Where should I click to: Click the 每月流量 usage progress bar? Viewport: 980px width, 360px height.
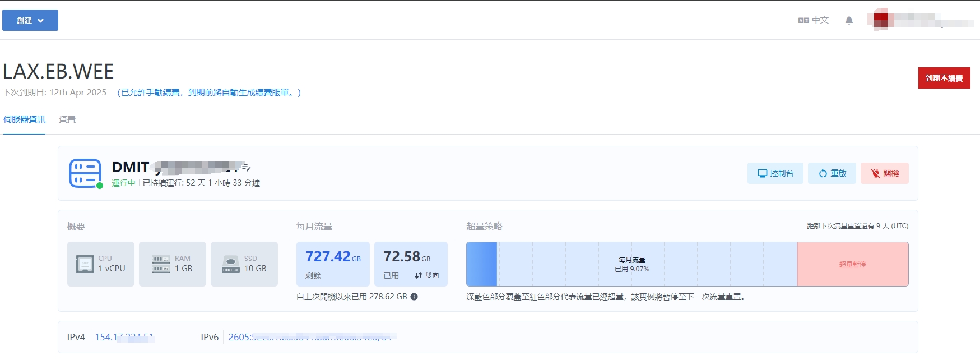pyautogui.click(x=631, y=264)
